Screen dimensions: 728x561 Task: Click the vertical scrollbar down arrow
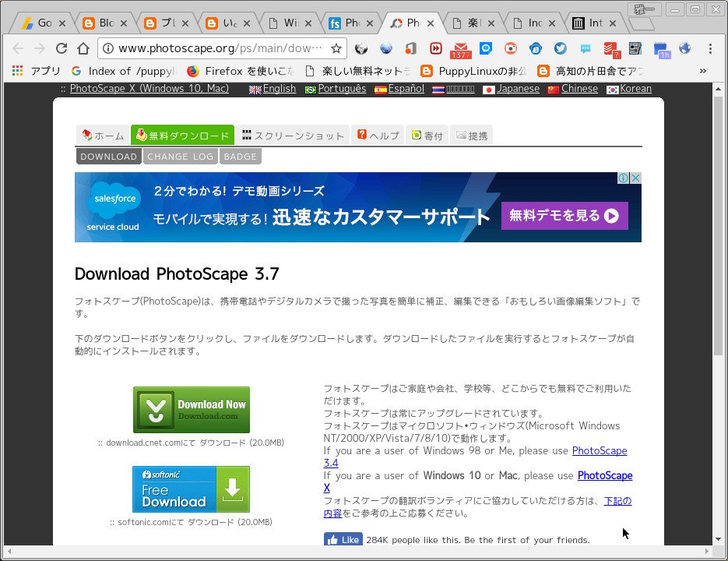pyautogui.click(x=718, y=539)
